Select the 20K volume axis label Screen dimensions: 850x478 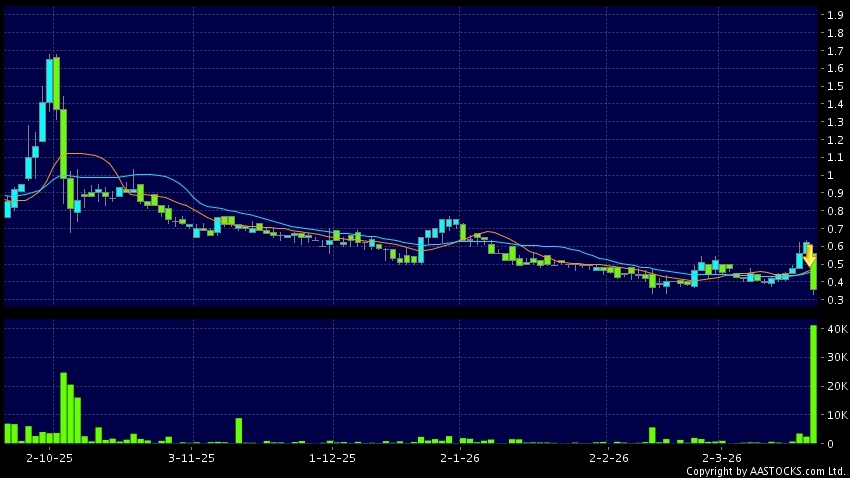(x=835, y=386)
